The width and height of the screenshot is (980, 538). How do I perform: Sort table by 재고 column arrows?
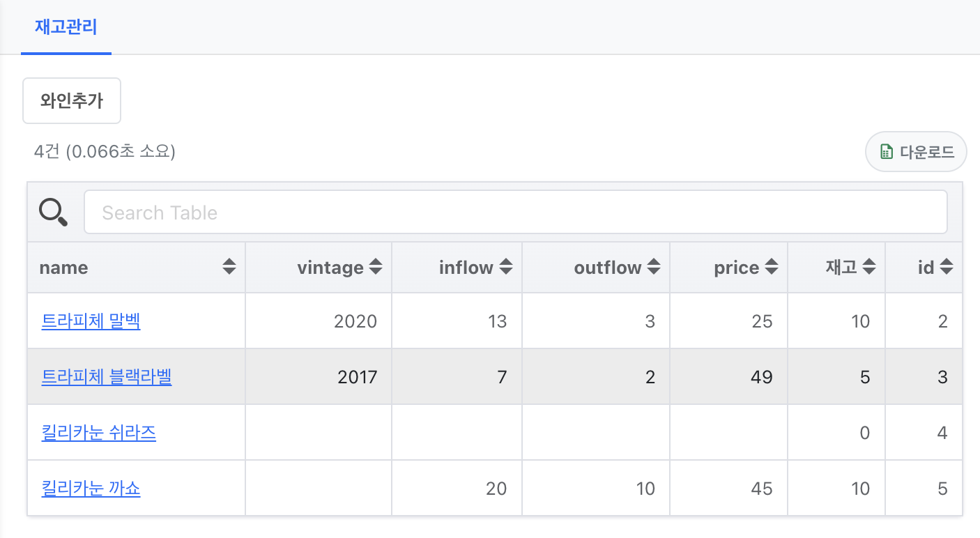coord(868,267)
